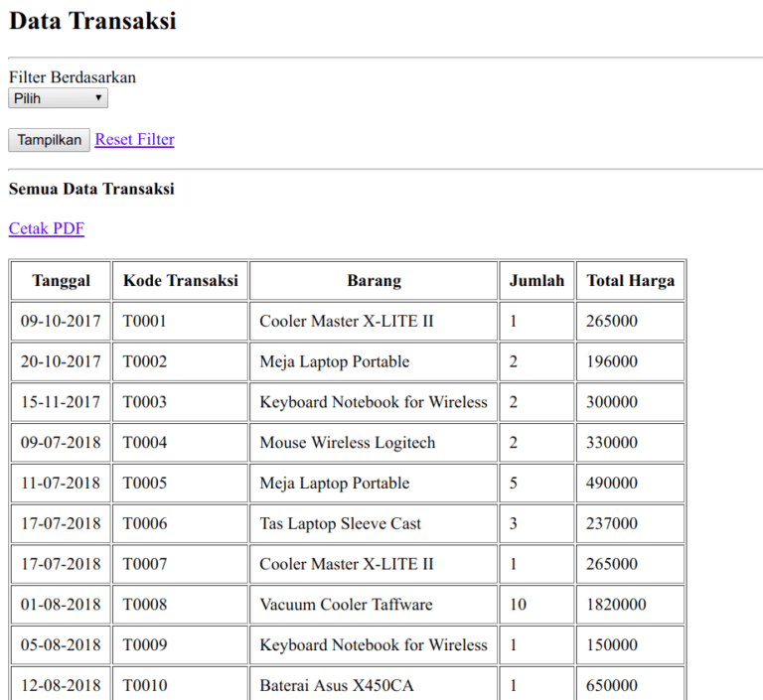Click date cell 05-08-2018
This screenshot has height=700, width=763.
61,644
